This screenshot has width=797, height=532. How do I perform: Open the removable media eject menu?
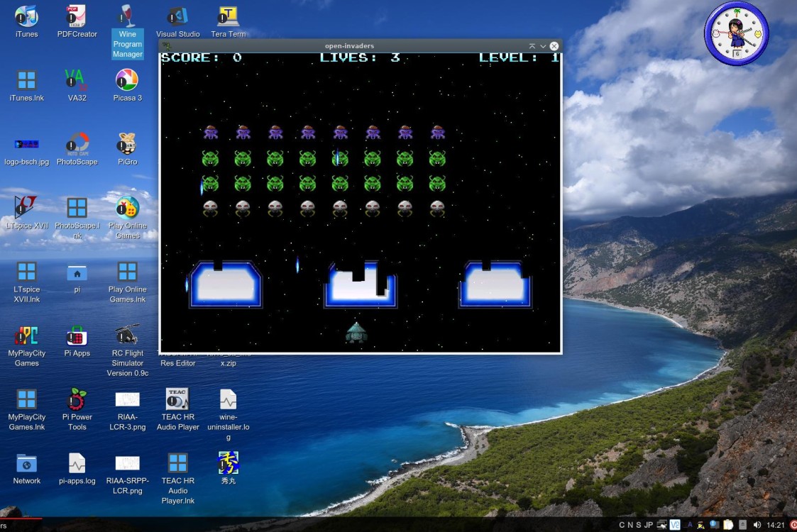click(x=743, y=524)
